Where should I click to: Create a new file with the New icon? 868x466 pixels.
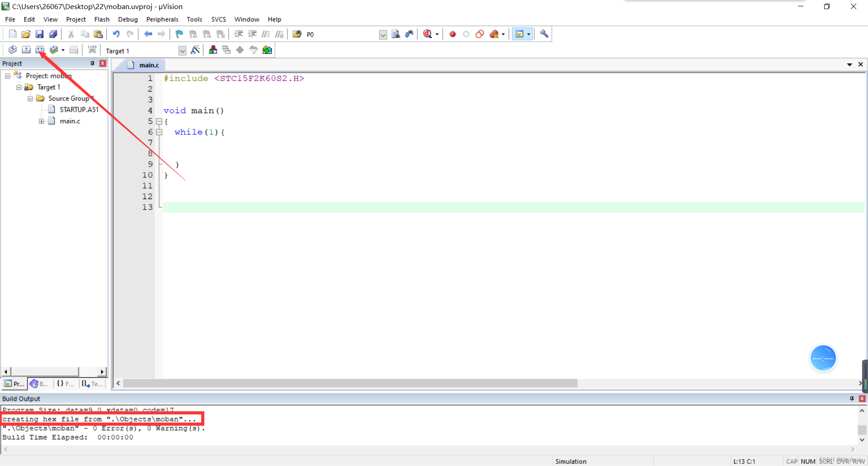point(13,34)
